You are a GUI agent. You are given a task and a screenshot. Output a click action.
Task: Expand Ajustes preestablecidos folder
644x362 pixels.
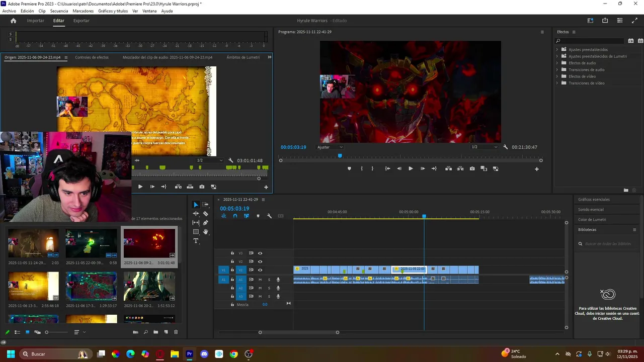pos(557,50)
